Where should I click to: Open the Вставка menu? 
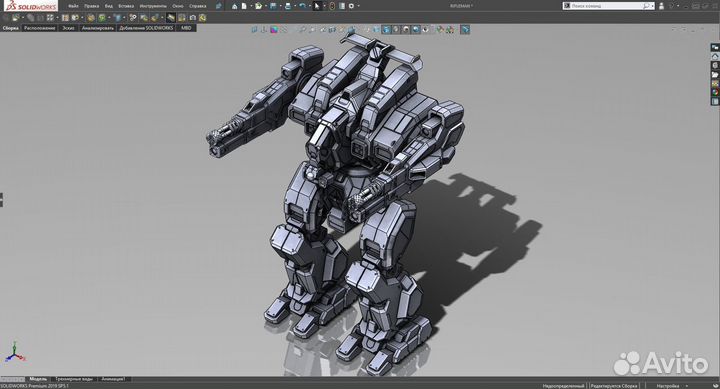126,6
